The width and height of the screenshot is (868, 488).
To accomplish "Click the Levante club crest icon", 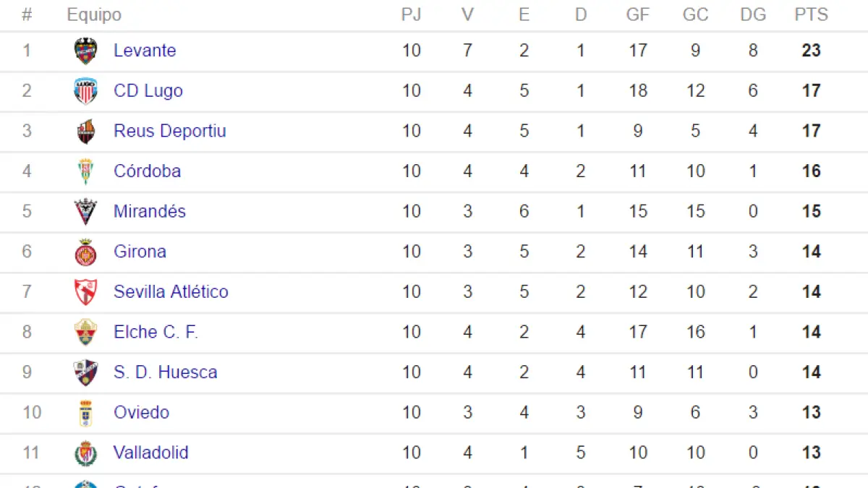I will (x=86, y=51).
